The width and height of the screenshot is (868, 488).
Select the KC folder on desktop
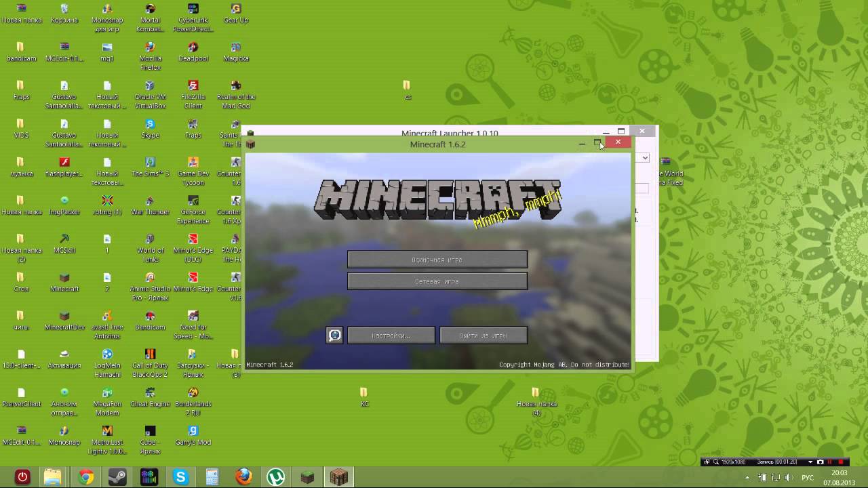tap(364, 398)
